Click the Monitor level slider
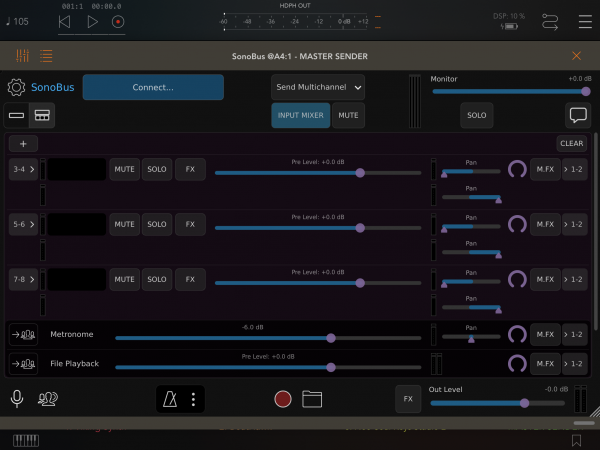 (511, 91)
